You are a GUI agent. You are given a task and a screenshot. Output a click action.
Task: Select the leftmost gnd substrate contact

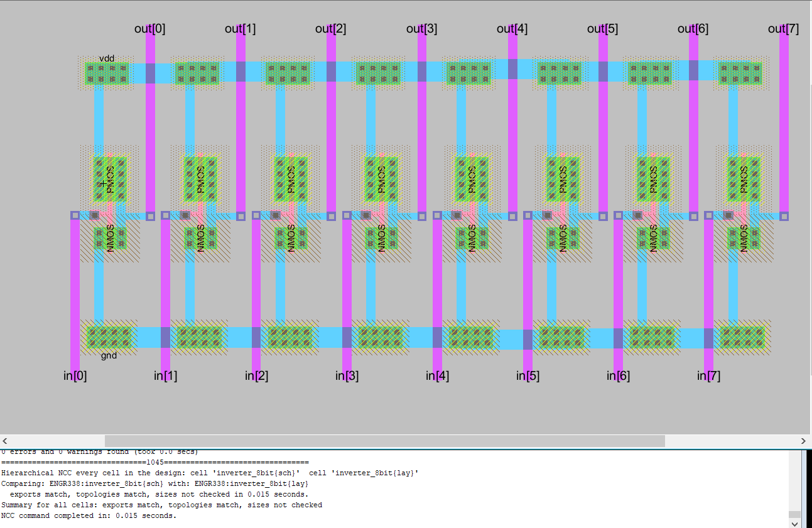(109, 337)
